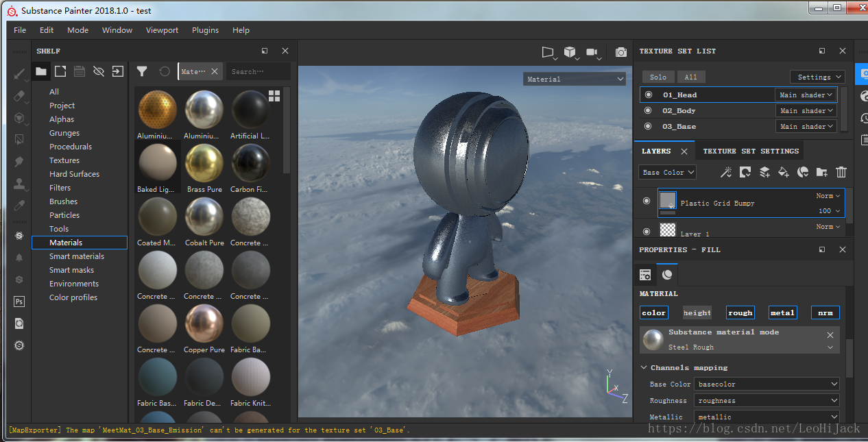Click the shelf refresh icon
868x442 pixels.
165,71
